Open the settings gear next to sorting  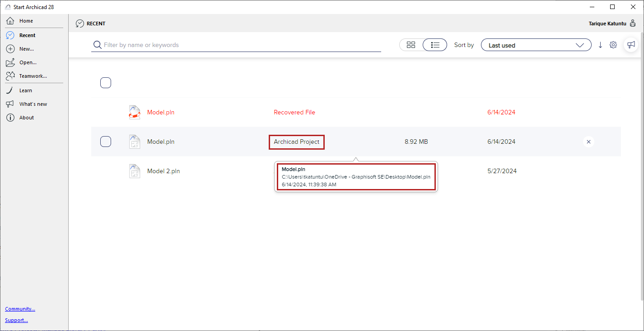click(x=613, y=45)
